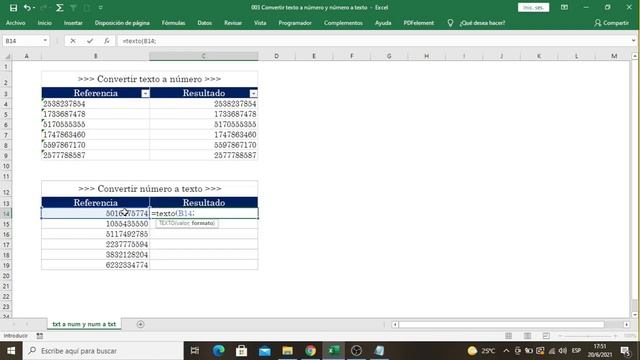Open Ribbon Display Options icon
640x360 pixels.
click(564, 7)
